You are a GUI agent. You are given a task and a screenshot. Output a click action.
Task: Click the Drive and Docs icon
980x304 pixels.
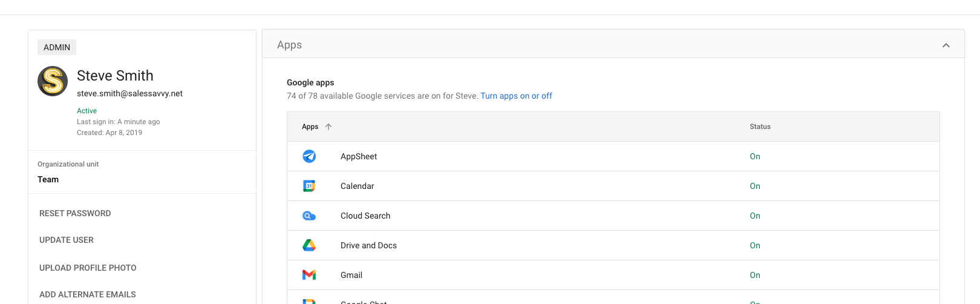tap(309, 245)
